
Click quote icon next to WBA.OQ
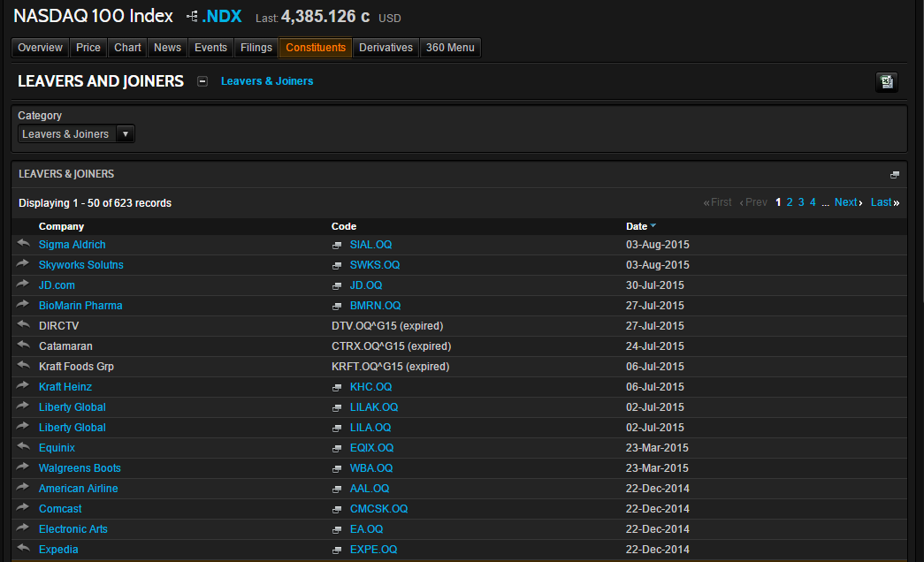coord(337,469)
